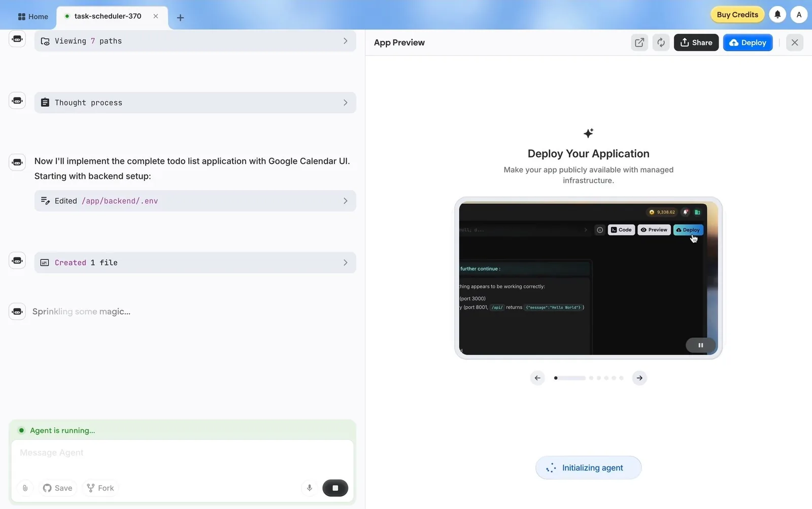This screenshot has width=812, height=509.
Task: Focus the Message Agent input field
Action: 182,453
